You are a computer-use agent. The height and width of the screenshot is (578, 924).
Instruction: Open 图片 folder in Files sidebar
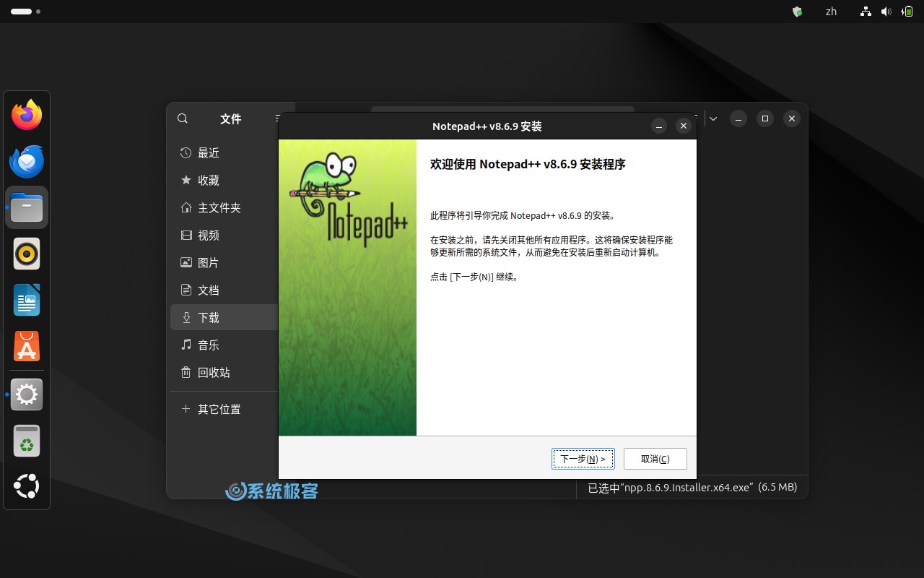click(x=224, y=262)
